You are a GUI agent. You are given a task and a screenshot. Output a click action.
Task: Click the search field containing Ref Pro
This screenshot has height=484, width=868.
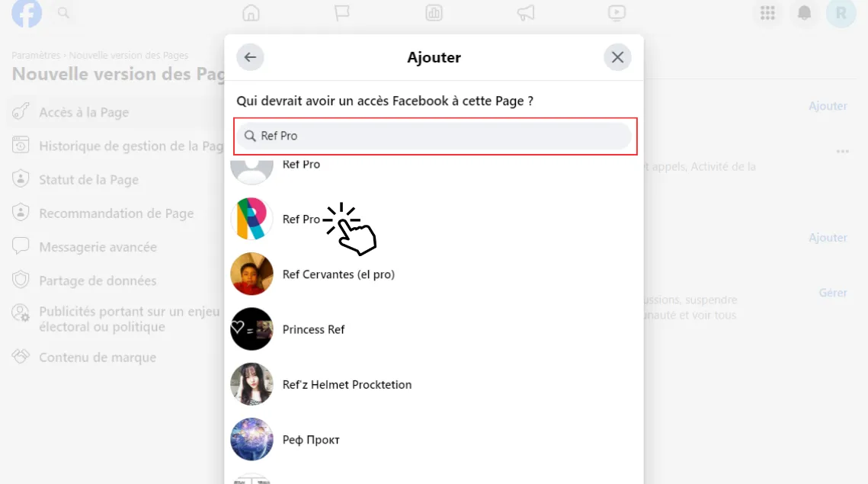pyautogui.click(x=435, y=136)
